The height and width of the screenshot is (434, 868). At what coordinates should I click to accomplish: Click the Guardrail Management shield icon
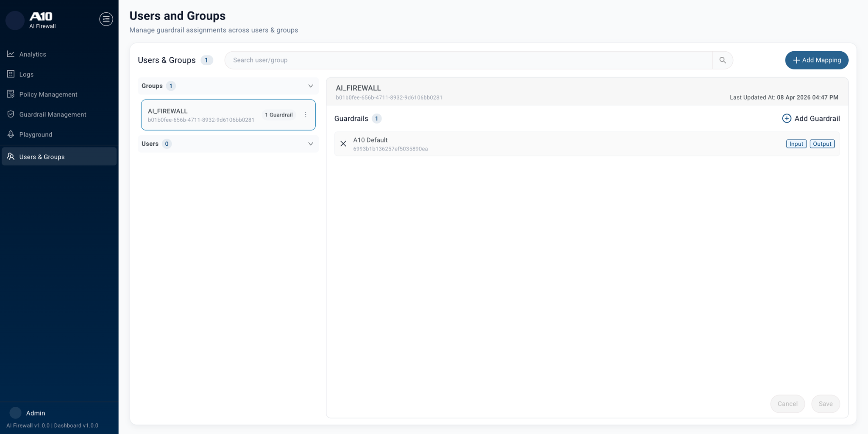(x=11, y=114)
